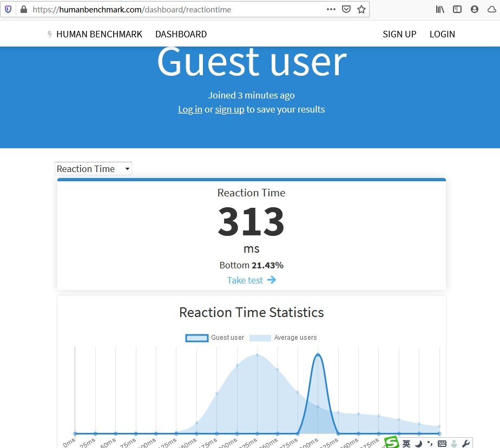
Task: Click the 'Average users' legend label
Action: point(295,338)
